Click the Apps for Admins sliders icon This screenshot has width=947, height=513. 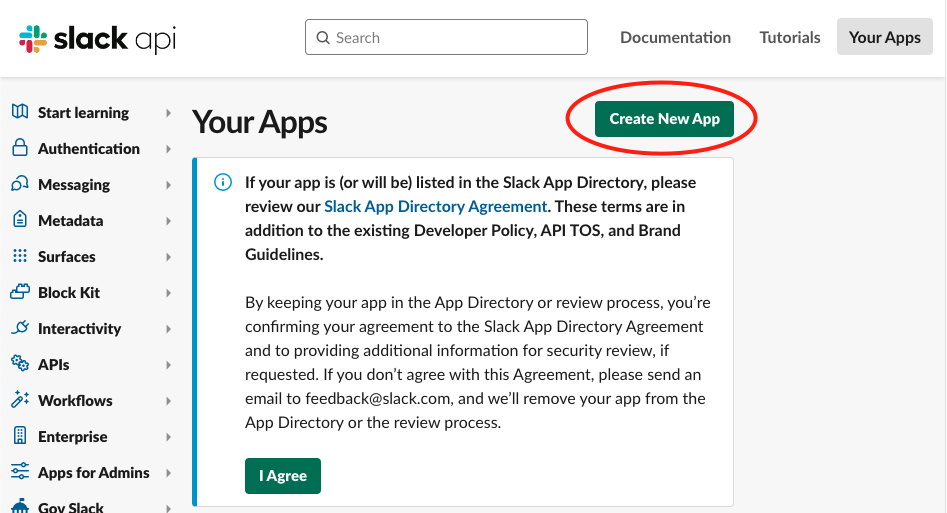coord(20,471)
